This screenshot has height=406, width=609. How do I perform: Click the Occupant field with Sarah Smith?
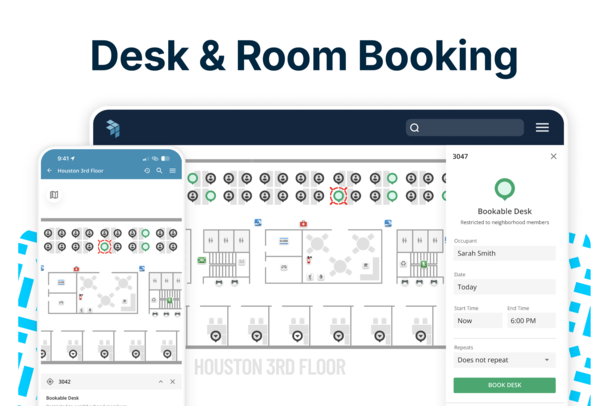coord(504,253)
